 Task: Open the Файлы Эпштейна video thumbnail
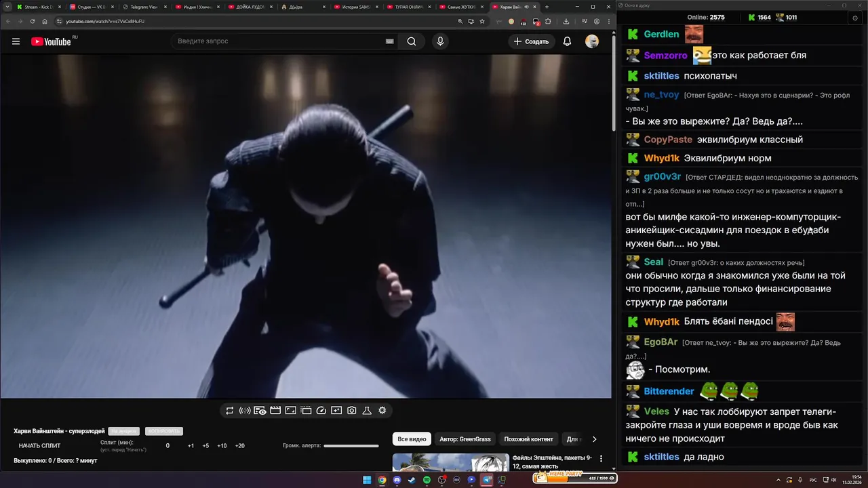point(451,462)
